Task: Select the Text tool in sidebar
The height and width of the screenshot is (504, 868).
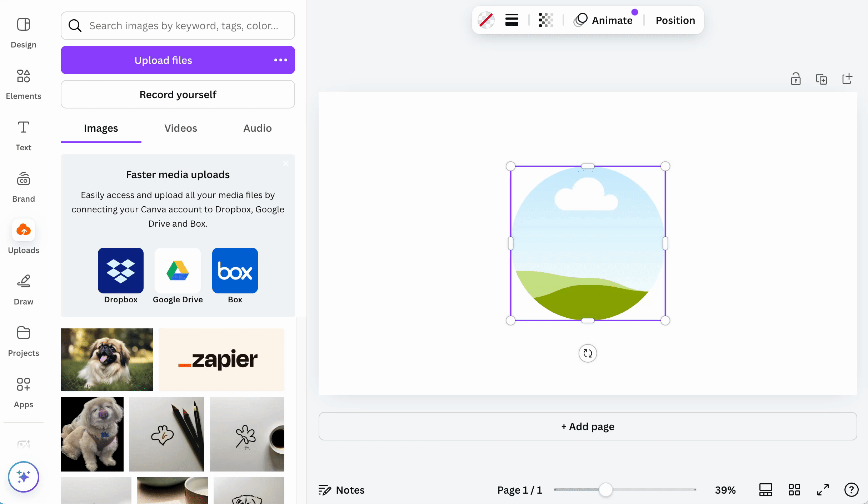Action: (x=23, y=136)
